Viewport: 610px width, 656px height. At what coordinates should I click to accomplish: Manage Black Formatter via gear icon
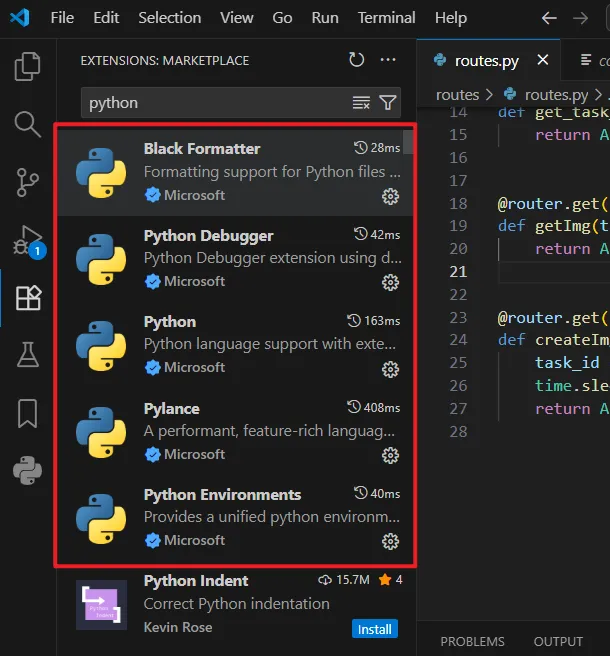pos(390,196)
